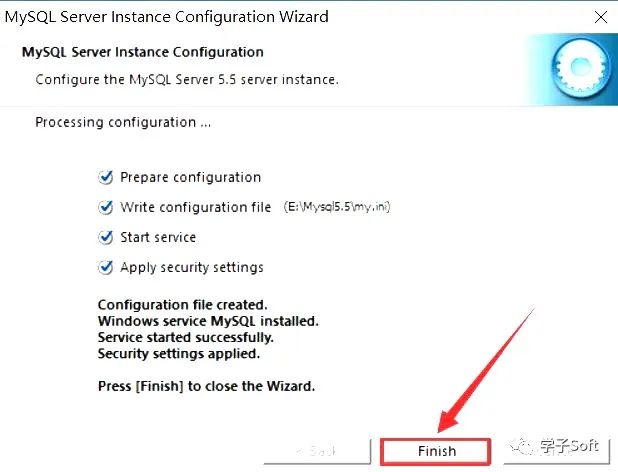Click the 'Processing configuration' status text
Image resolution: width=618 pixels, height=472 pixels.
(x=123, y=122)
